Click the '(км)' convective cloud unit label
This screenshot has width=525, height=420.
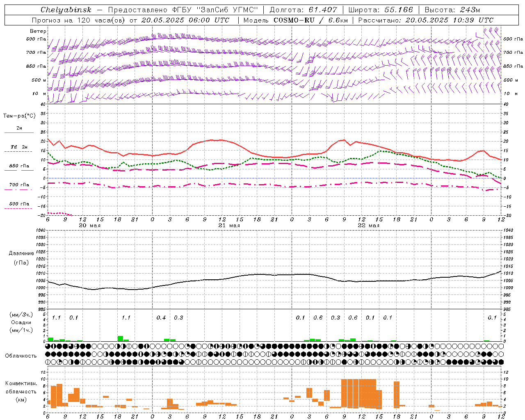(21, 399)
